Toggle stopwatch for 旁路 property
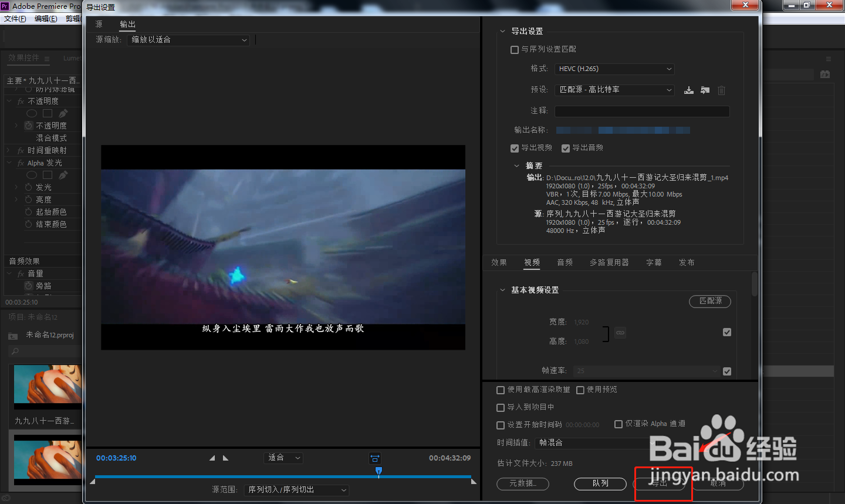 29,286
